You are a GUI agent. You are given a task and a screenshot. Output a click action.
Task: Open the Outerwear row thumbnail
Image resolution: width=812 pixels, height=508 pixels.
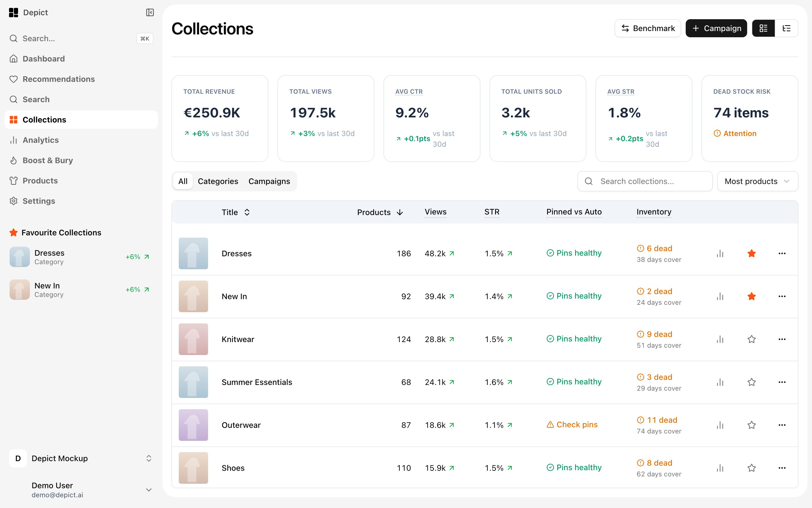coord(193,425)
